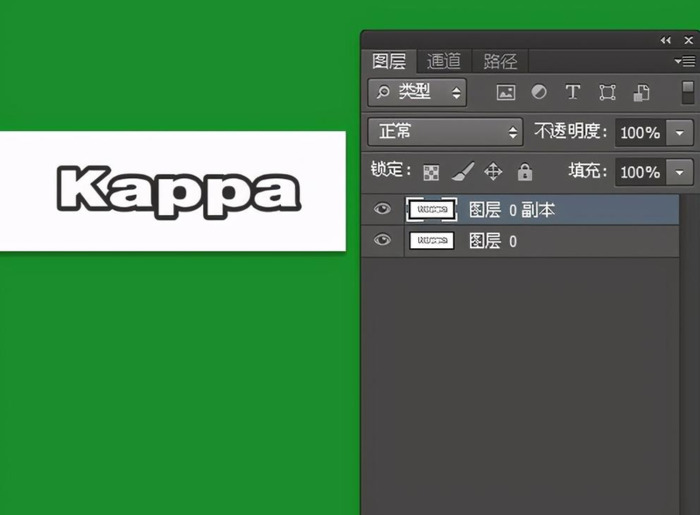Enable lock image pixels brush icon
700x515 pixels.
[x=461, y=172]
